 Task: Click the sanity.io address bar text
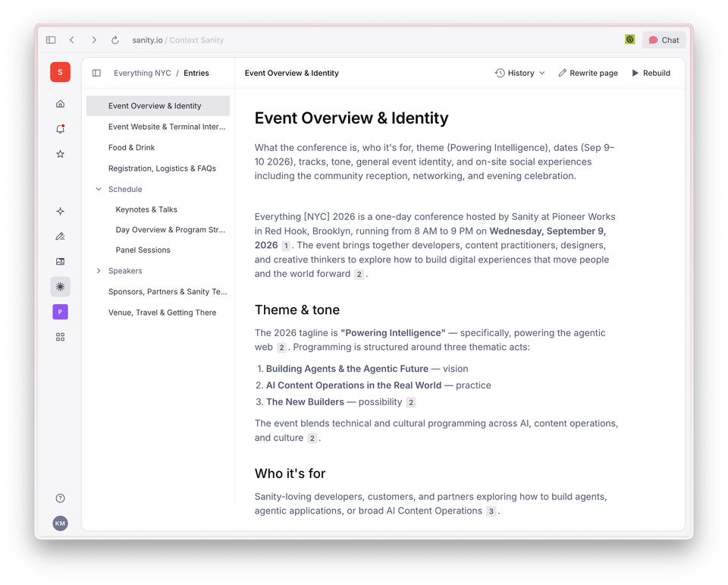point(147,40)
